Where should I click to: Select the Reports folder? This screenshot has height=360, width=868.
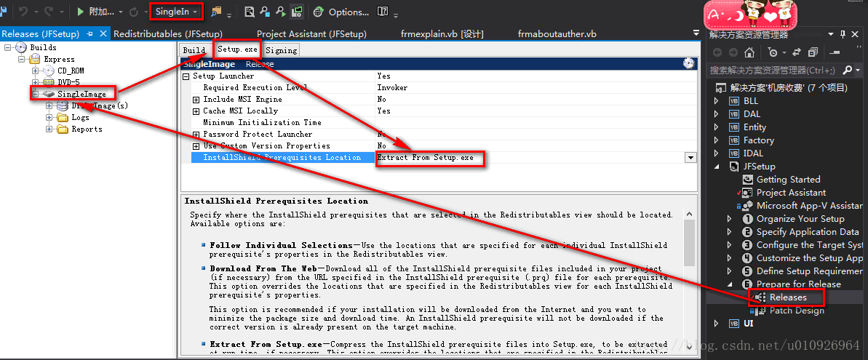(x=87, y=129)
